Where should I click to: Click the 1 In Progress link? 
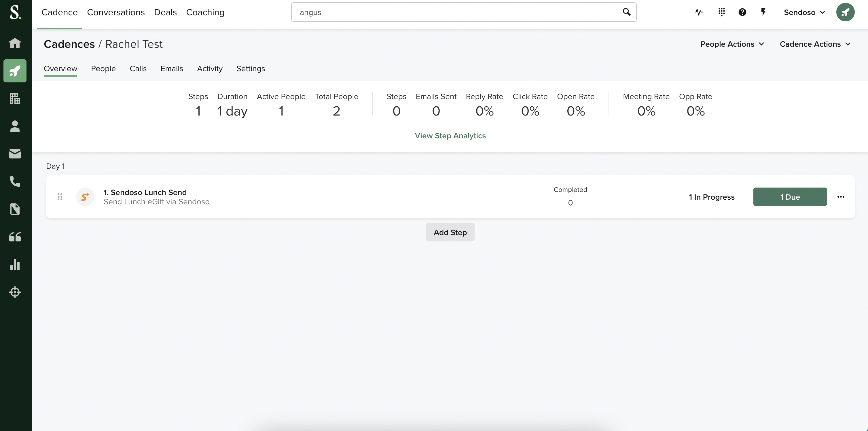point(712,197)
